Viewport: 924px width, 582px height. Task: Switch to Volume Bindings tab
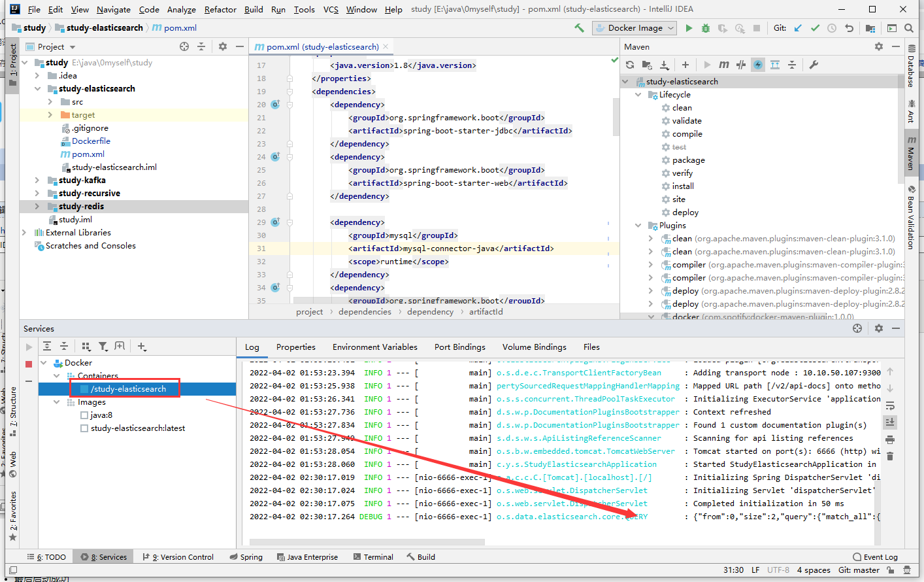[534, 347]
